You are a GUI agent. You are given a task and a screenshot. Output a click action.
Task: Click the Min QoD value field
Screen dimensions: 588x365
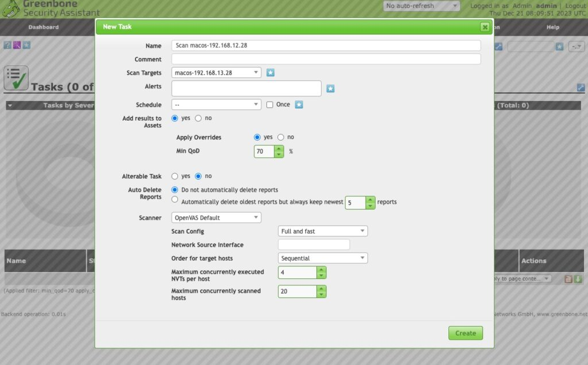pos(264,152)
